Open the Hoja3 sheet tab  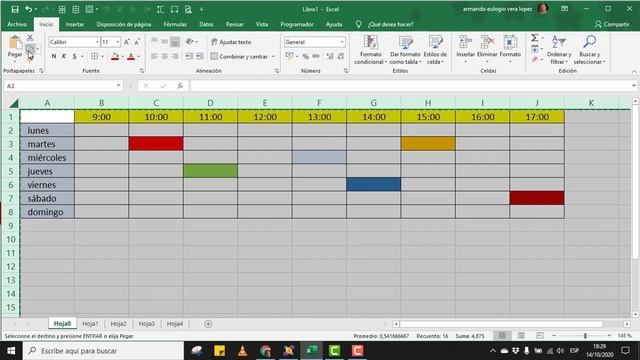click(147, 324)
